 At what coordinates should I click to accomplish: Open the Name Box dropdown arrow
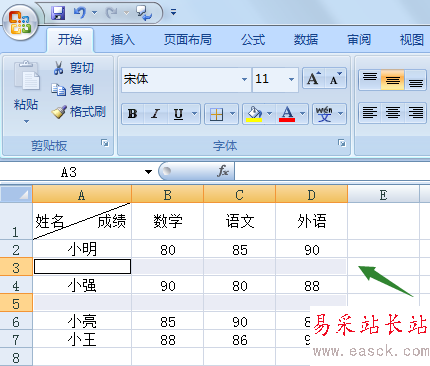148,172
